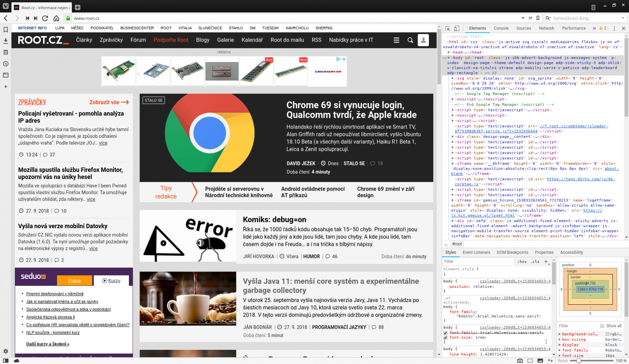Rewind to the first page in history

(x=27, y=18)
